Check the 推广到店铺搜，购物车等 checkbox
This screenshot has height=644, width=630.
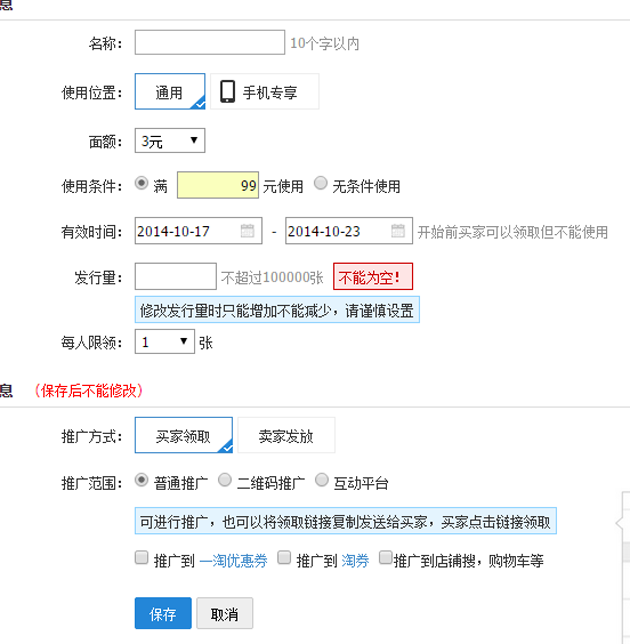(385, 558)
